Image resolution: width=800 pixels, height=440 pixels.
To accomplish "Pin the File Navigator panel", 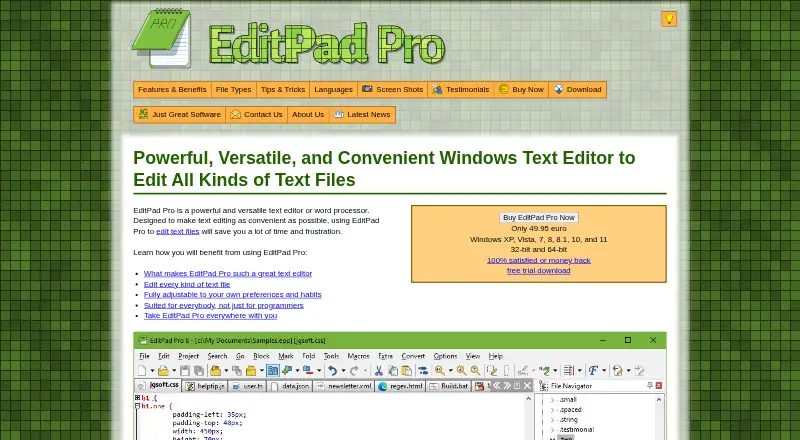I will [649, 385].
